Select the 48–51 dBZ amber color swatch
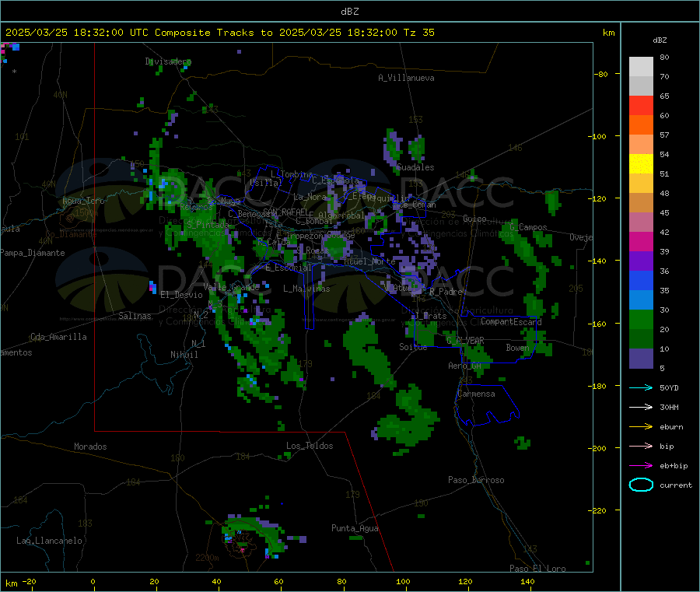 (641, 184)
